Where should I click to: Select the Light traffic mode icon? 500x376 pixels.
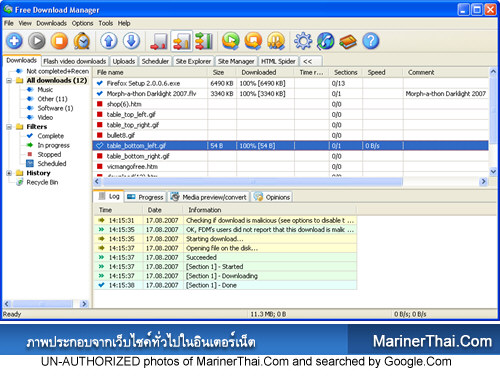pos(159,41)
